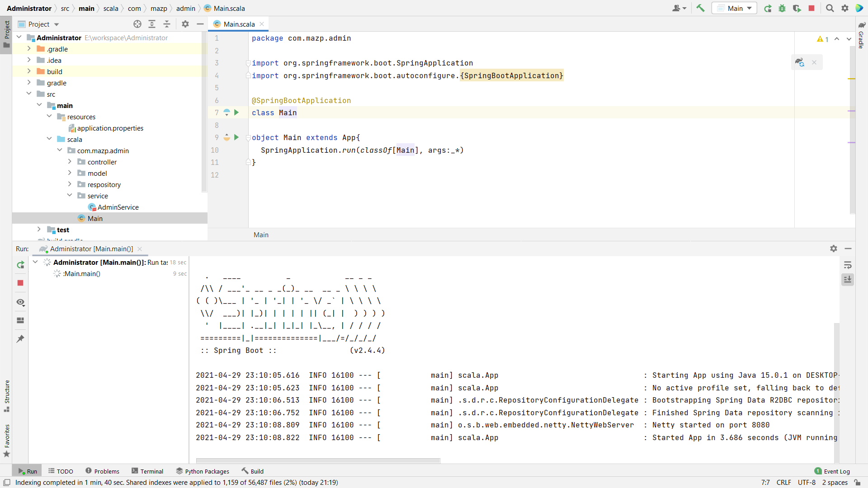The width and height of the screenshot is (868, 488).
Task: Switch to the Problems tab
Action: [x=102, y=471]
